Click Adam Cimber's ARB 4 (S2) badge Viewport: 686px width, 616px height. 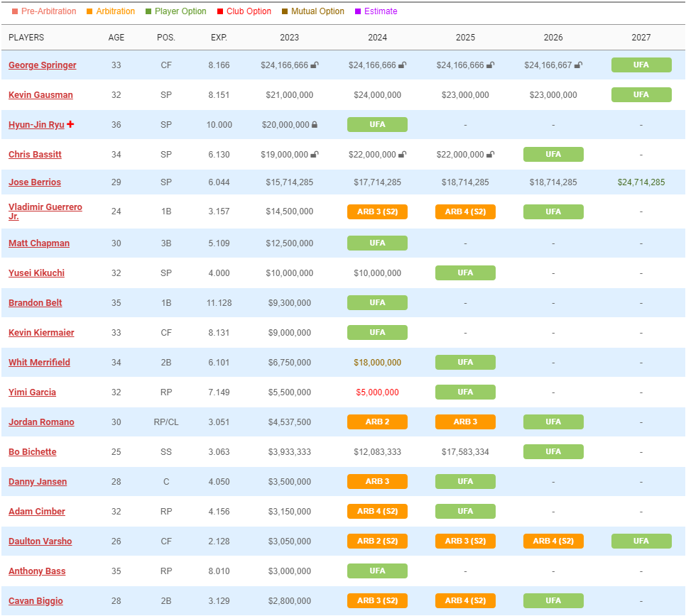click(377, 511)
